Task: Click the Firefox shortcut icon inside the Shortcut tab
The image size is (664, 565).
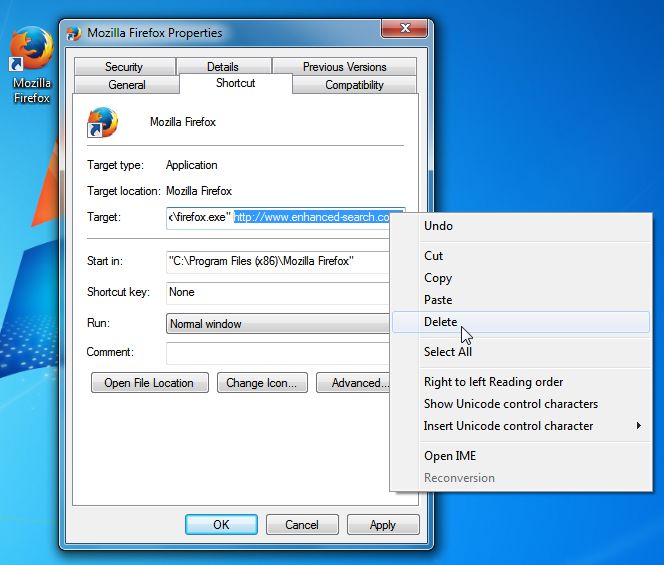Action: pos(102,122)
